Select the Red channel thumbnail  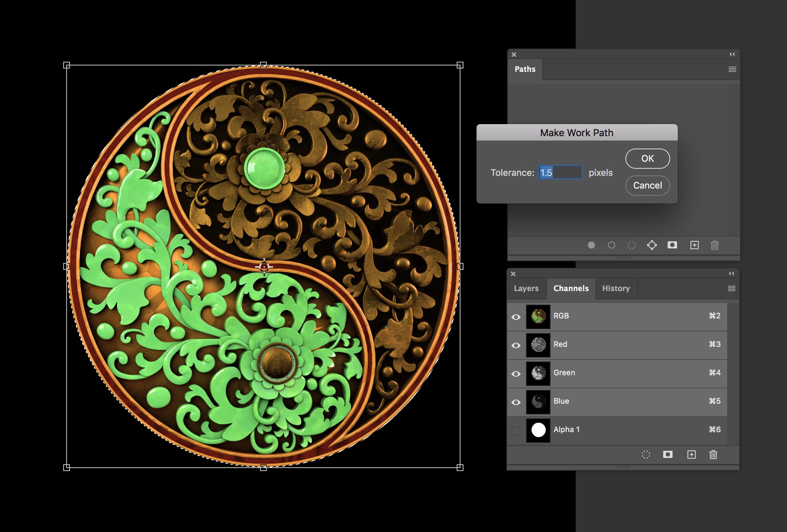tap(538, 345)
